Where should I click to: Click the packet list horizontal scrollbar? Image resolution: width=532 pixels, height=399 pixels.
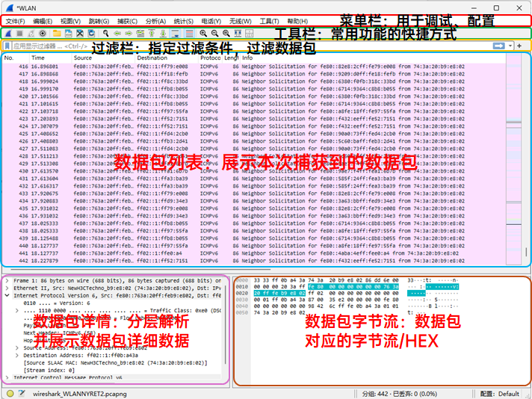coord(140,270)
